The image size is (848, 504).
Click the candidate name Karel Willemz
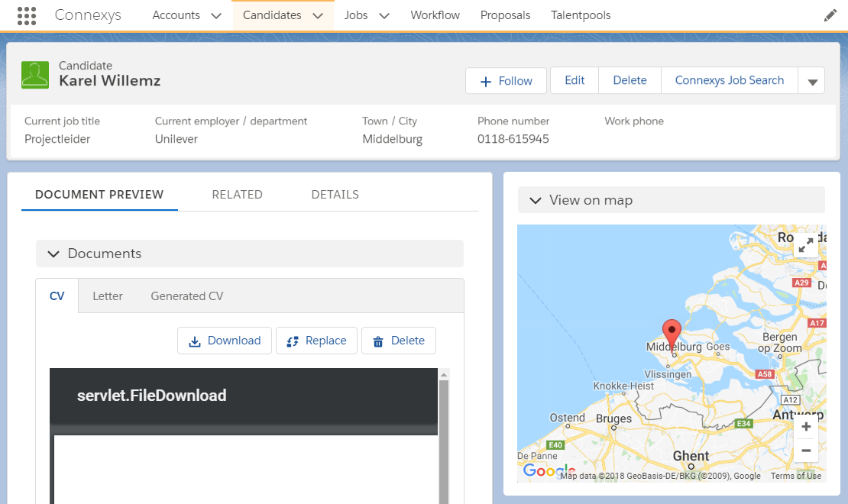click(110, 81)
